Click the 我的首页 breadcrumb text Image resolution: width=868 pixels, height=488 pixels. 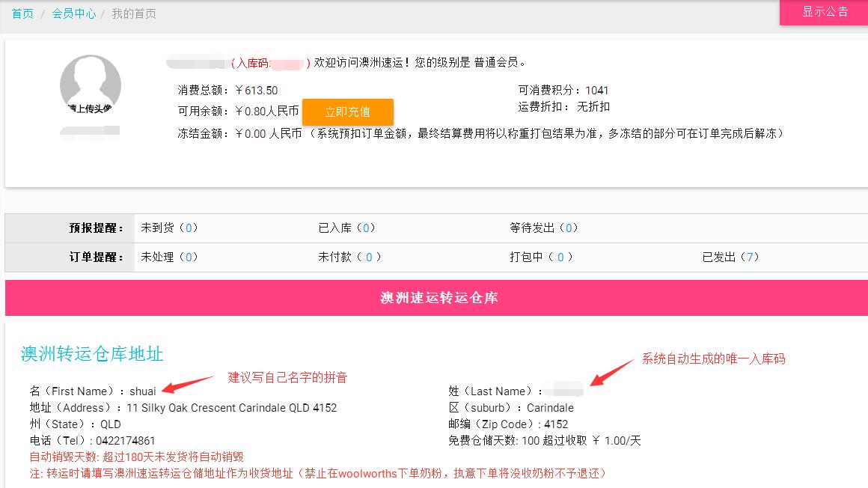click(x=134, y=13)
